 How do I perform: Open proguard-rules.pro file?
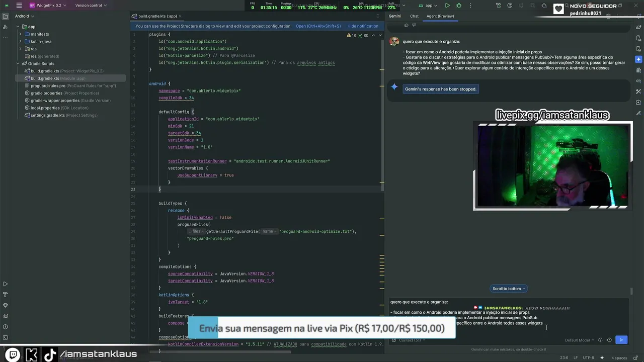click(x=70, y=85)
